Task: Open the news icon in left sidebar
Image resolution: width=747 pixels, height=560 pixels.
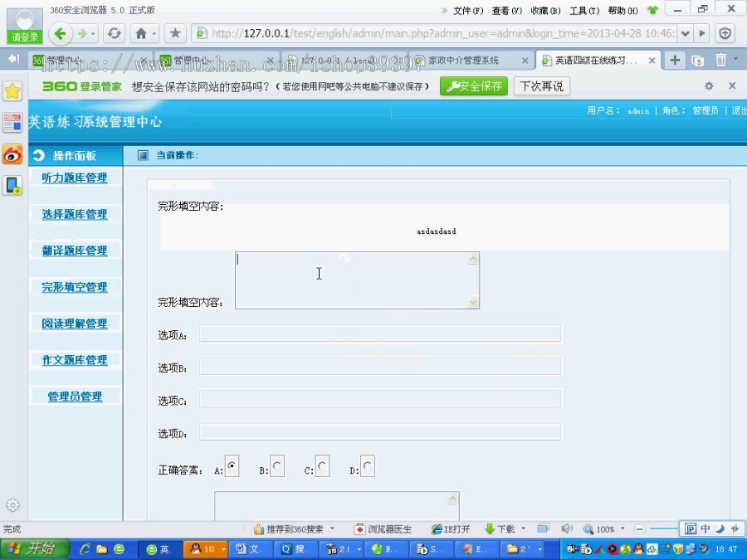Action: pyautogui.click(x=12, y=123)
